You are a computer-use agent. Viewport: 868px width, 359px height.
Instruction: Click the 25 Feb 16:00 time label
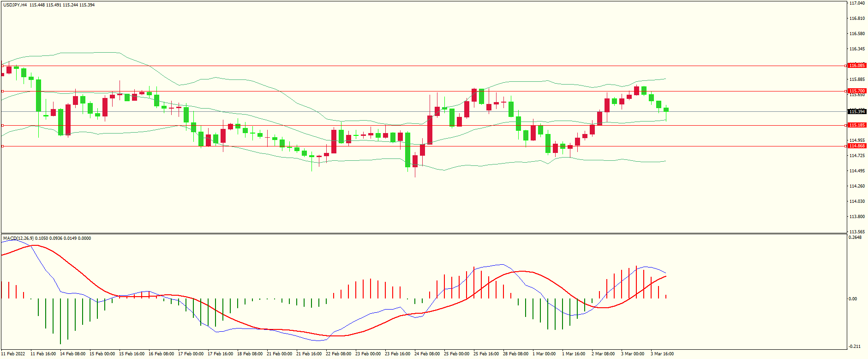click(486, 354)
